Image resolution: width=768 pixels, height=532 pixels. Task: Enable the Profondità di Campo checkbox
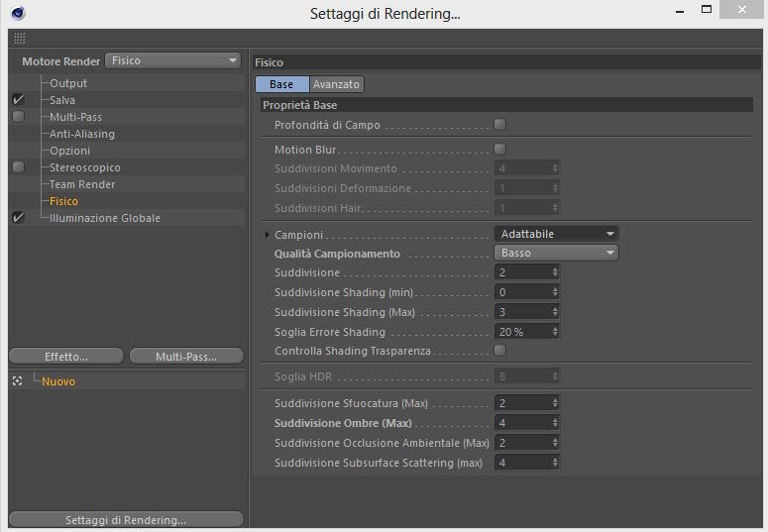click(499, 125)
